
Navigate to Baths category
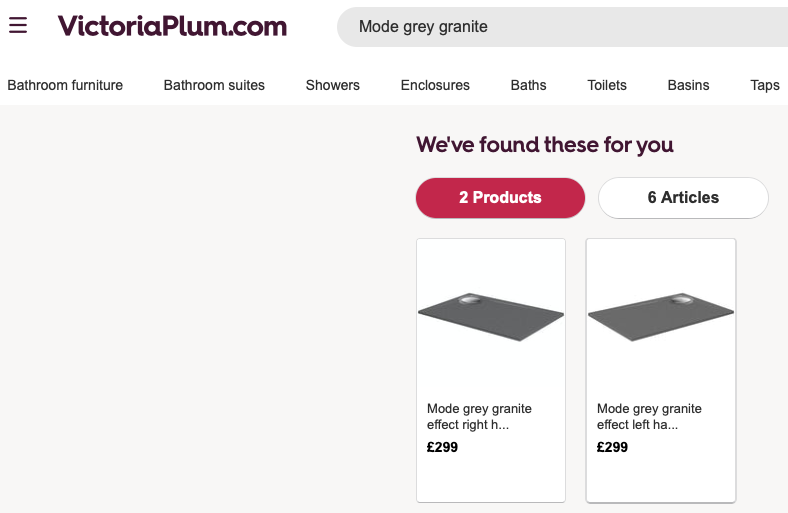528,85
